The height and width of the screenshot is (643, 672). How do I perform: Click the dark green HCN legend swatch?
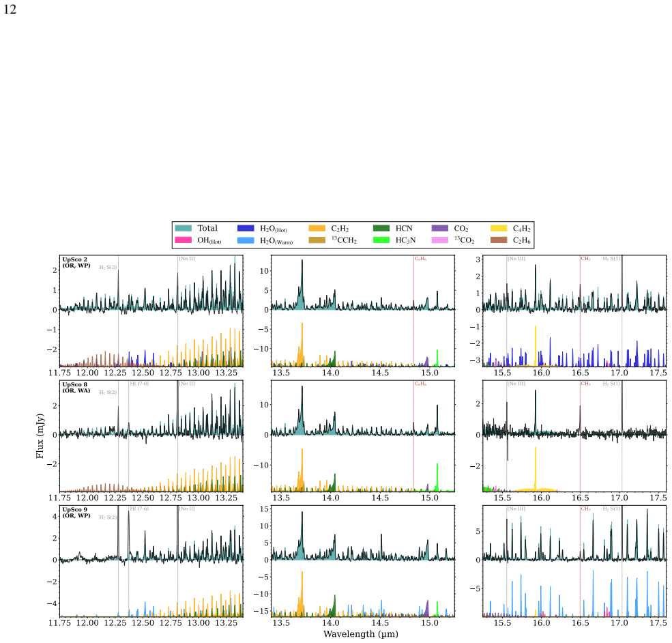coord(381,229)
